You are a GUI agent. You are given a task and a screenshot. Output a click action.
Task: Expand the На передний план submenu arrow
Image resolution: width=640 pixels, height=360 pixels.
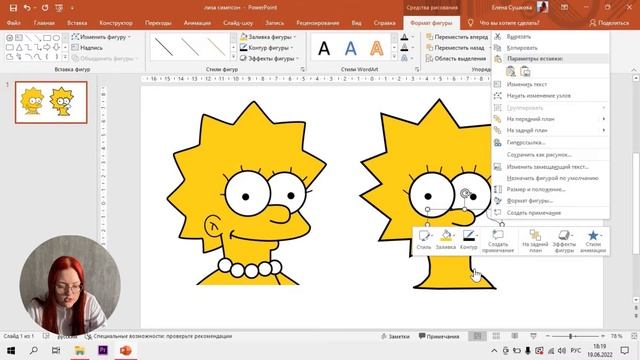tap(604, 119)
